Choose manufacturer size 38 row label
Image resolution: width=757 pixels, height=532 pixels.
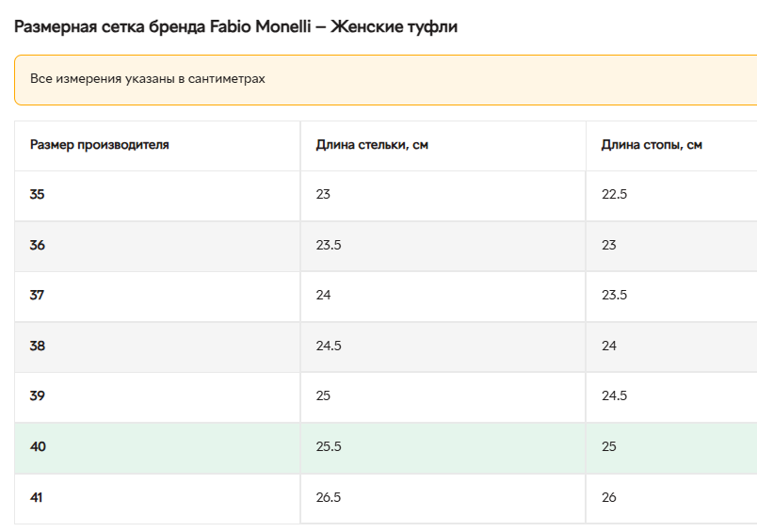pyautogui.click(x=38, y=346)
